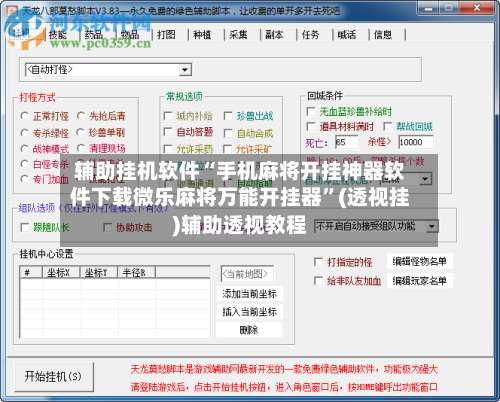
Task: Open 编辑怪物名单 monster list editor
Action: [419, 262]
